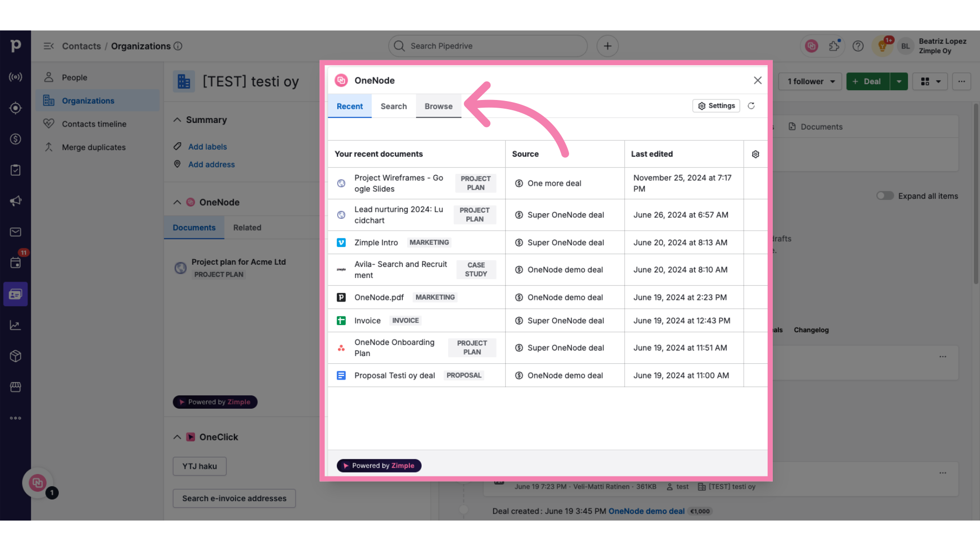Click the floating OneNode widget button
Viewport: 980px width, 551px height.
(37, 483)
